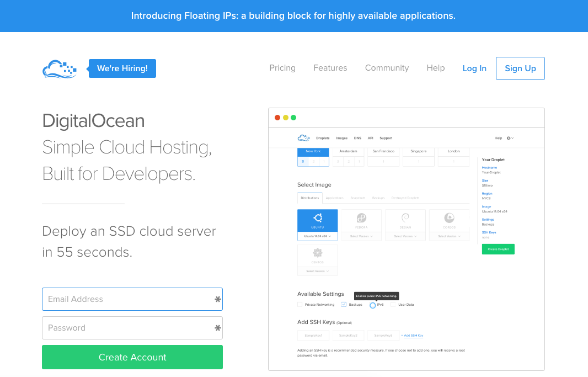Expand the Fedora Select Version dropdown

click(361, 236)
